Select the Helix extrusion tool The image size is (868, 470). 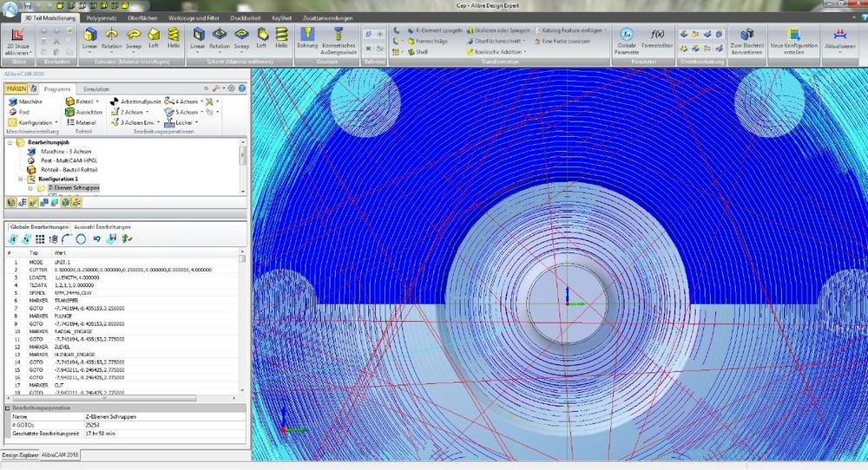[172, 37]
